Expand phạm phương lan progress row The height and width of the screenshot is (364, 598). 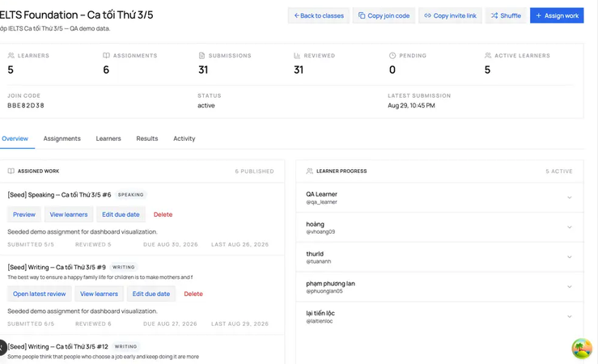pos(439,286)
